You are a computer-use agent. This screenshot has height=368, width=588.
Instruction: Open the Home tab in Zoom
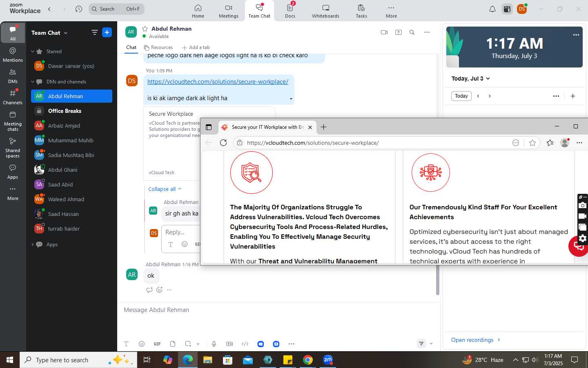click(198, 11)
